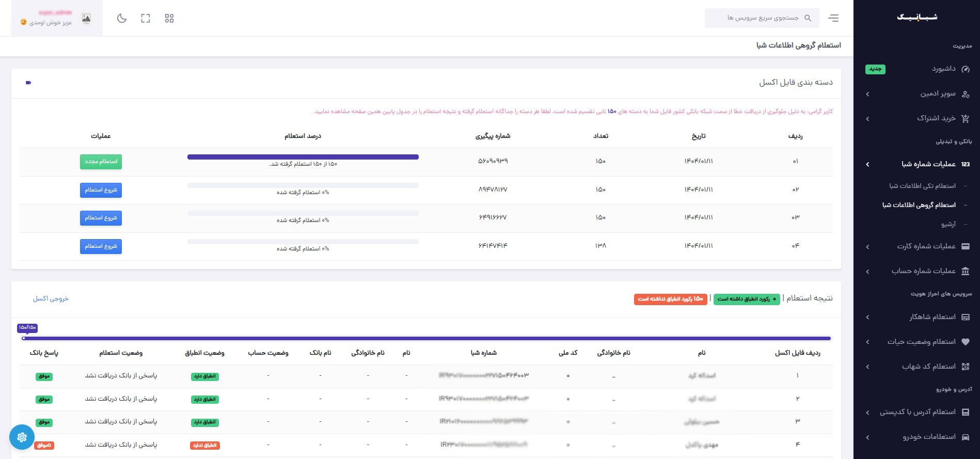The height and width of the screenshot is (459, 980).
Task: Click the جدید badge on dashboard
Action: coord(875,69)
